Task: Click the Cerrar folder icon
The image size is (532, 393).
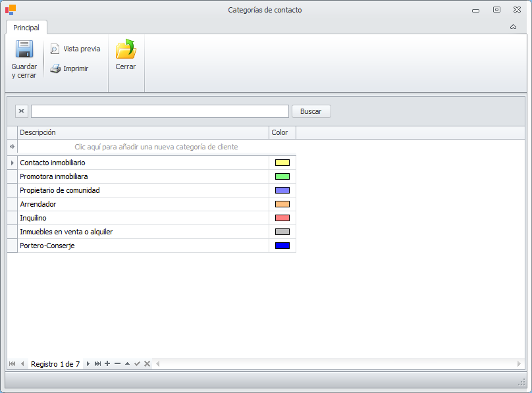Action: (126, 49)
